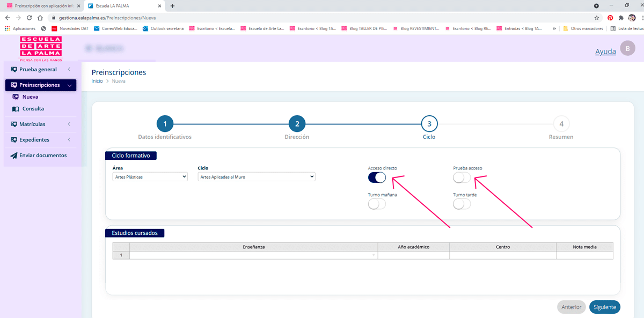644x318 pixels.
Task: Go back using the browser back arrow
Action: click(8, 18)
